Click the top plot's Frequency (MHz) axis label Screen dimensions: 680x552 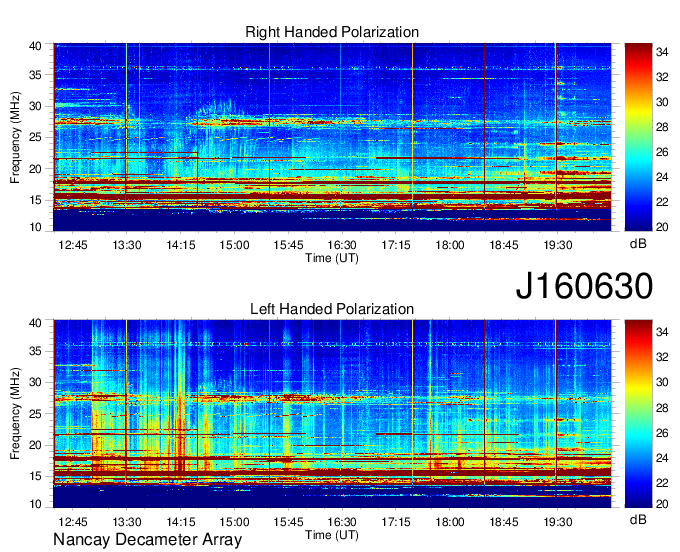15,137
